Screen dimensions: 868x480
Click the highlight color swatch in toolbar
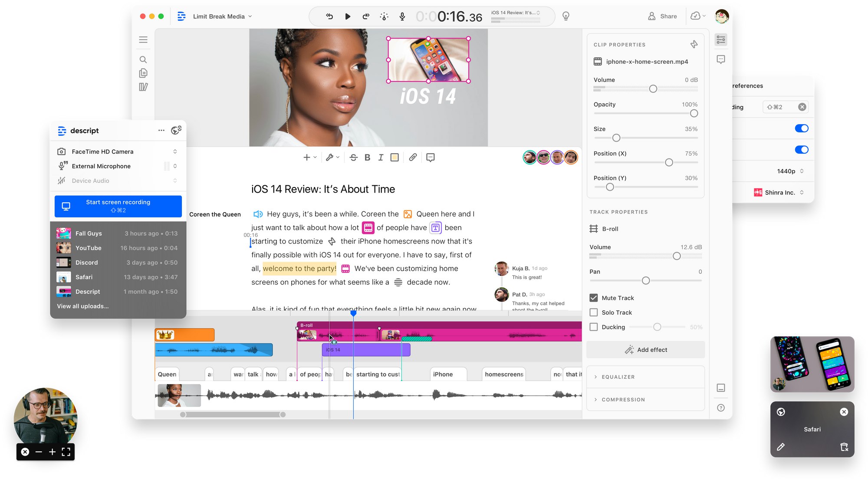tap(395, 158)
